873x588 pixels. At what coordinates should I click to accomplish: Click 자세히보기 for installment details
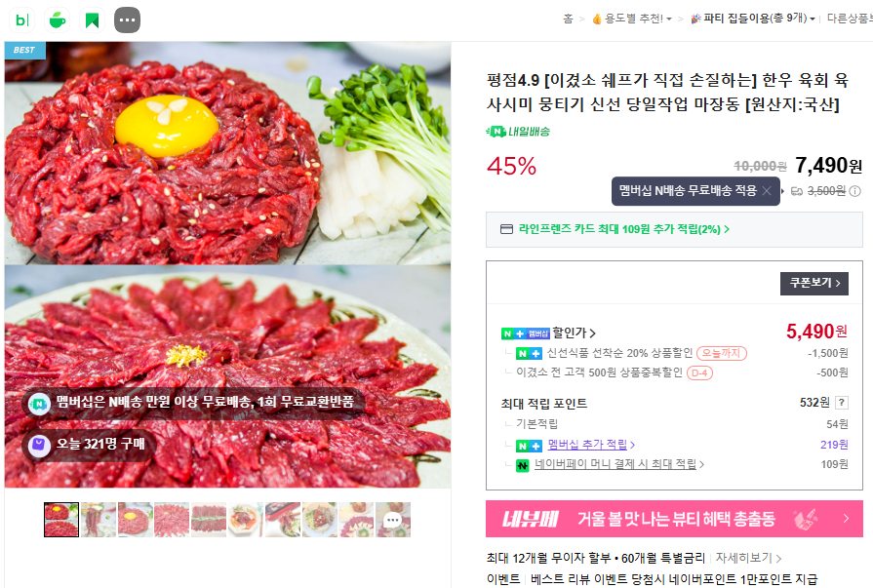pyautogui.click(x=748, y=558)
